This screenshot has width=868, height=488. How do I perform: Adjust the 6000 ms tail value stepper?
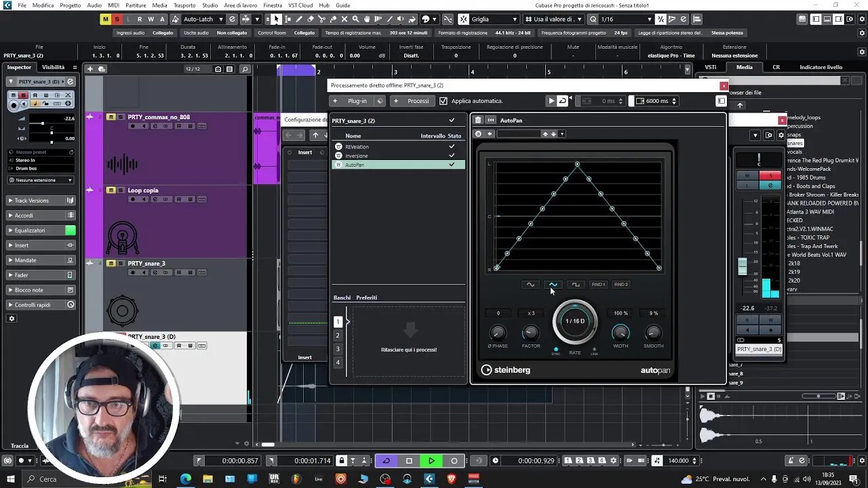[x=674, y=101]
